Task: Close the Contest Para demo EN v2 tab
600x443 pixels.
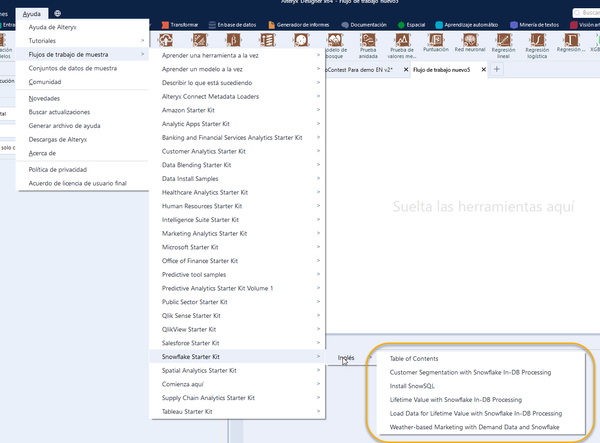Action: (406, 70)
